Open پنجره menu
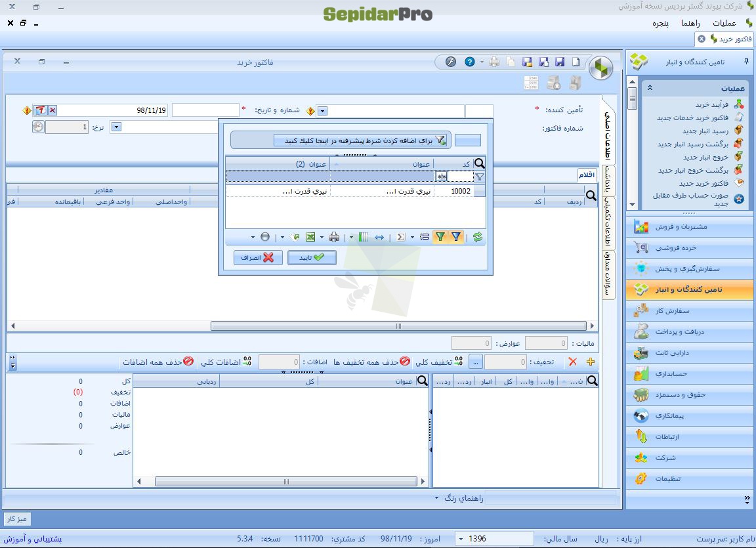Image resolution: width=756 pixels, height=548 pixels. tap(661, 23)
